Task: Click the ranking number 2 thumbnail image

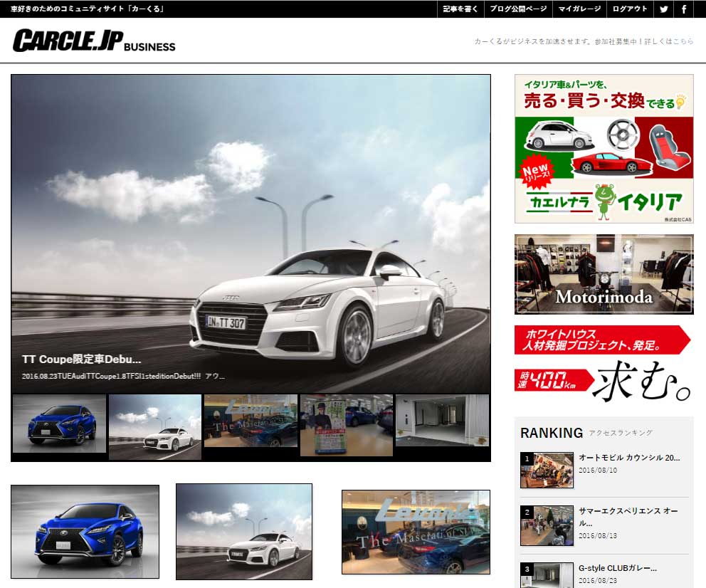Action: tap(547, 526)
